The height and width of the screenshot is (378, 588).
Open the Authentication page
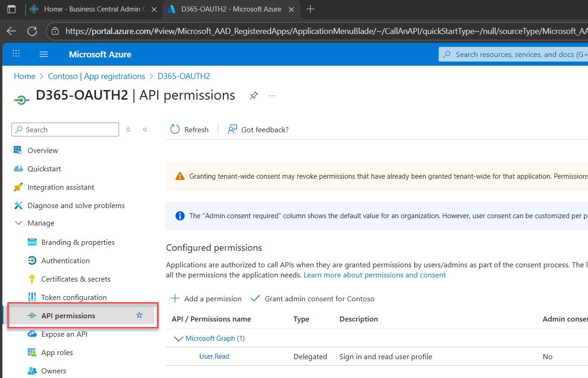66,260
